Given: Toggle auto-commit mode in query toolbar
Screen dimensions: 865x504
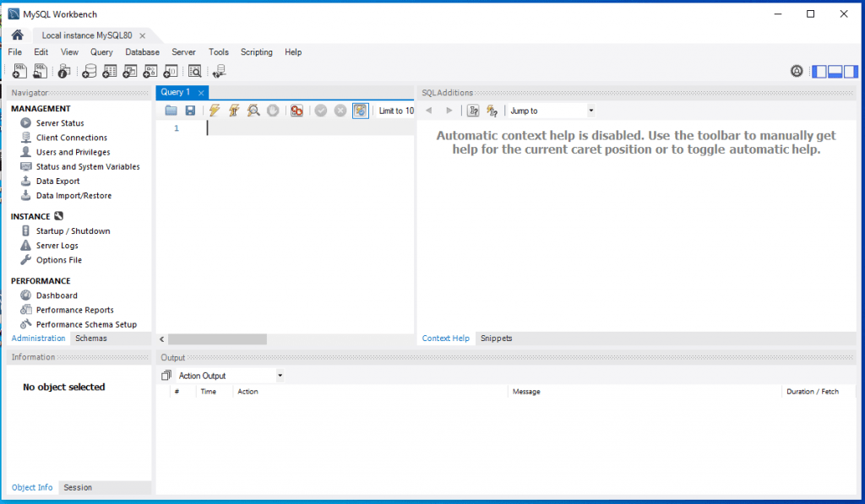Looking at the screenshot, I should point(361,110).
